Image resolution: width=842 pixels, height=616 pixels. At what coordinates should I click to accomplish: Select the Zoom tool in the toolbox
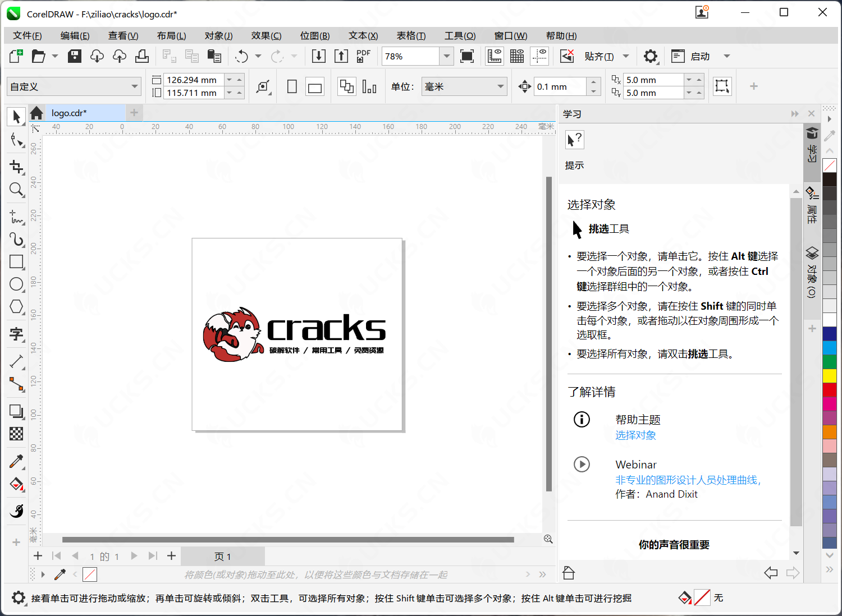coord(16,190)
